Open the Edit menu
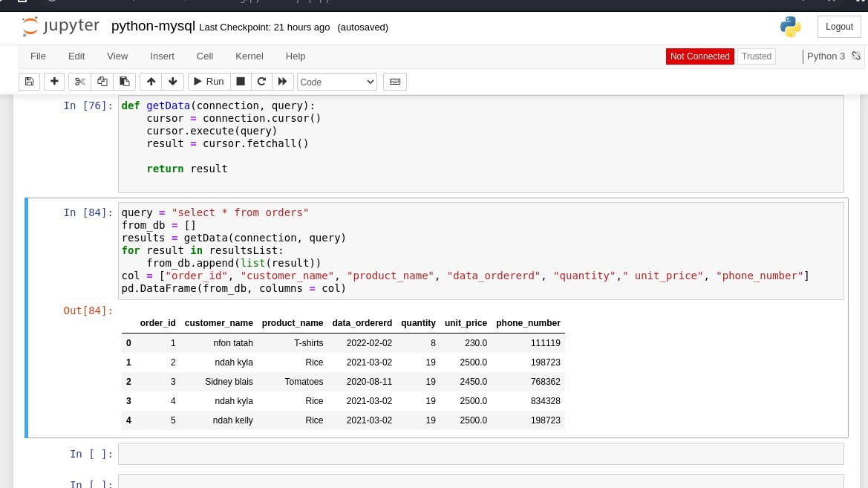 [x=76, y=56]
